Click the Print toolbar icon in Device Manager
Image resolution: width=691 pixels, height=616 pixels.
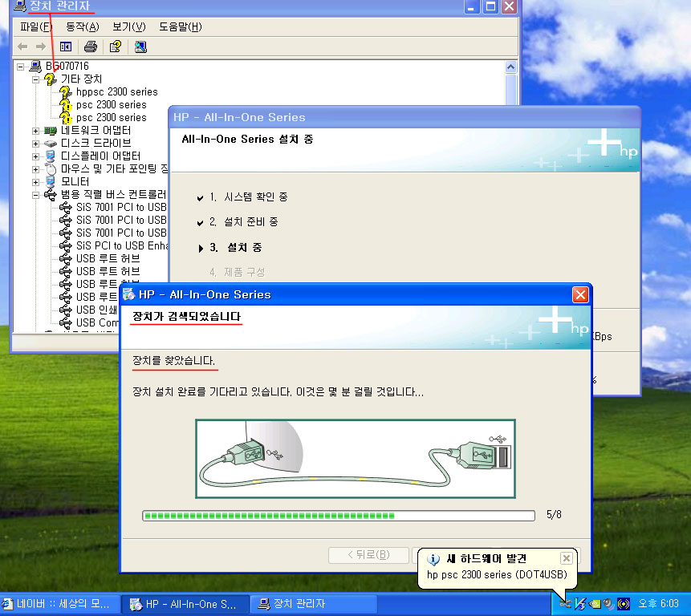(x=91, y=47)
